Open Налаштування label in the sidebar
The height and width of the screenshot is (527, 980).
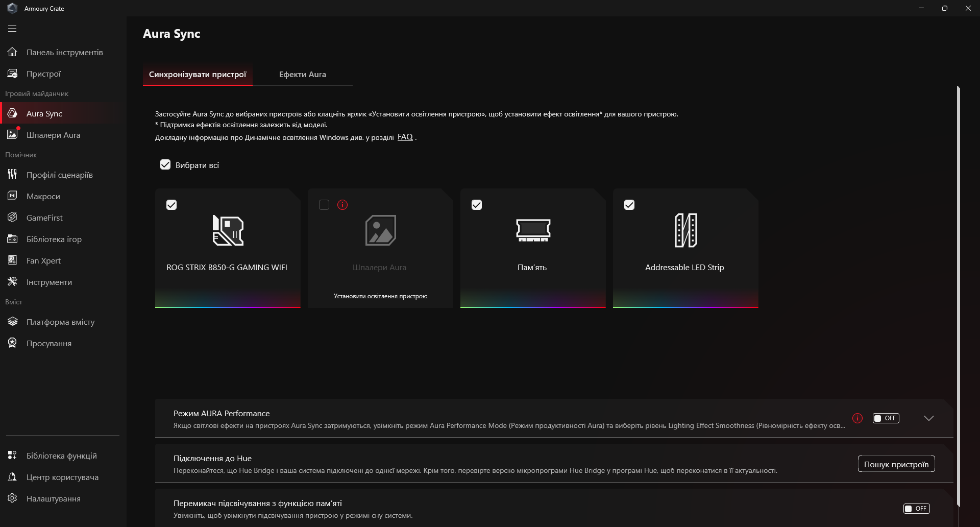(54, 498)
